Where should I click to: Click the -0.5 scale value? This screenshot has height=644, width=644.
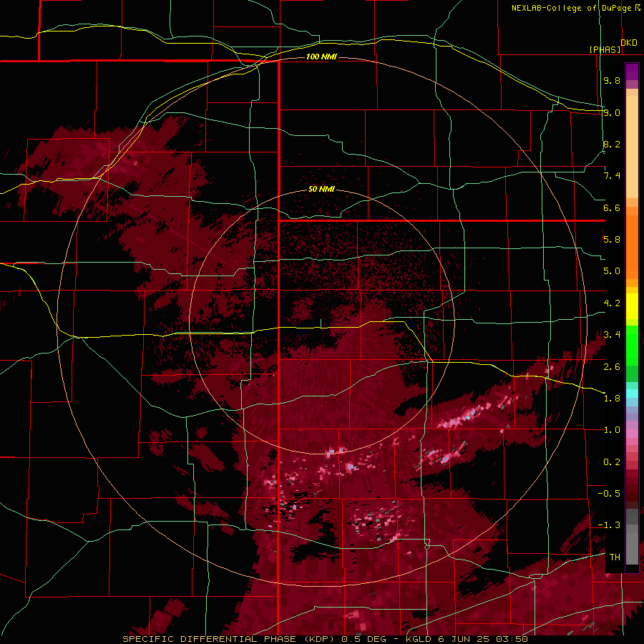[x=609, y=494]
